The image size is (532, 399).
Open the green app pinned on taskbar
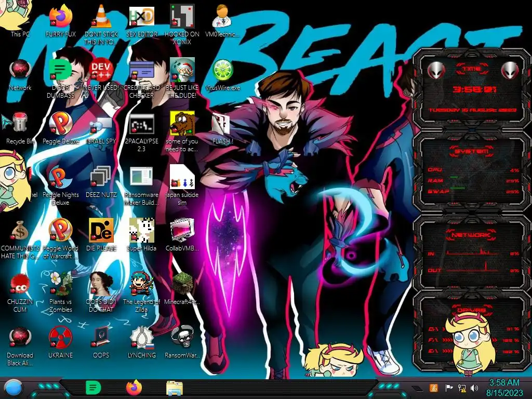[94, 388]
